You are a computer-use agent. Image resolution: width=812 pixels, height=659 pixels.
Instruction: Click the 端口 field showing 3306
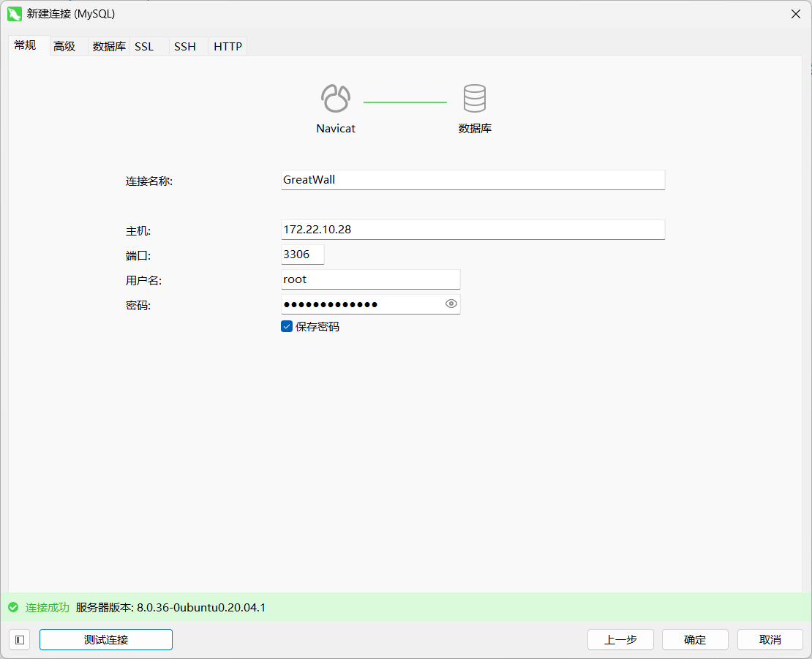point(302,255)
